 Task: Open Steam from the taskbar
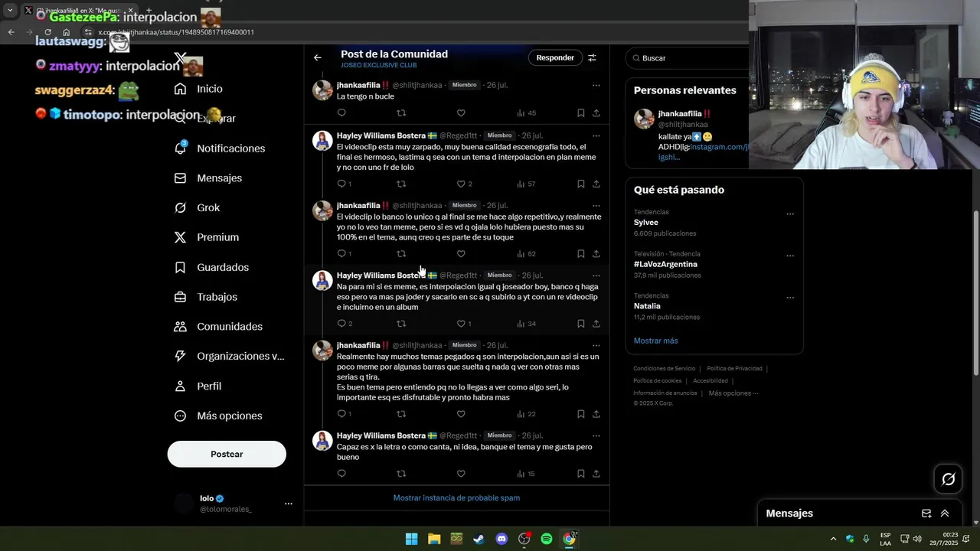(x=479, y=539)
